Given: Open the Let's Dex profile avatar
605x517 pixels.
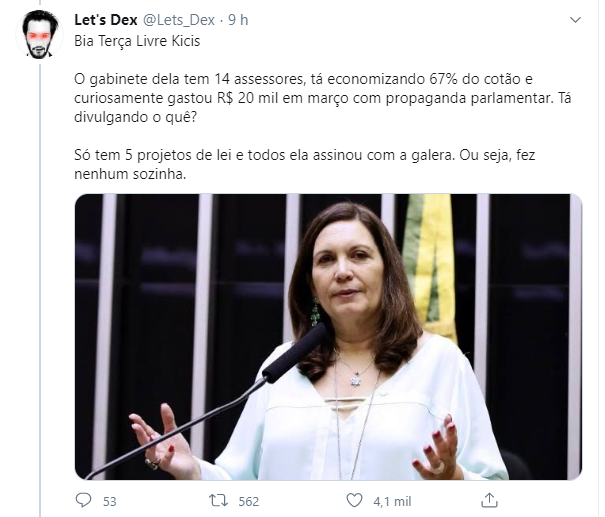Looking at the screenshot, I should click(40, 35).
